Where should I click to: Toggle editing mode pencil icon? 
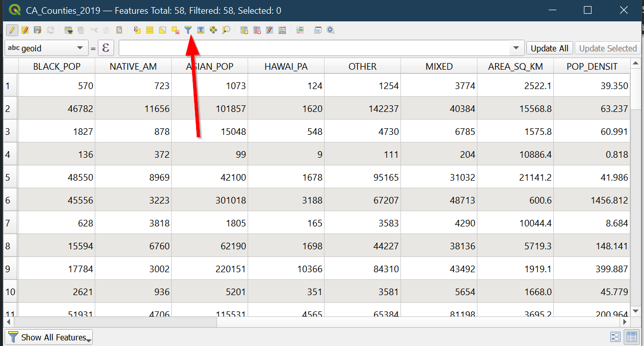[12, 31]
